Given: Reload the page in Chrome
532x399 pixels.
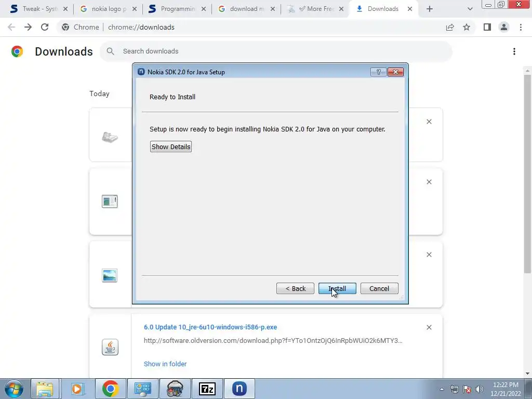Looking at the screenshot, I should click(x=45, y=27).
